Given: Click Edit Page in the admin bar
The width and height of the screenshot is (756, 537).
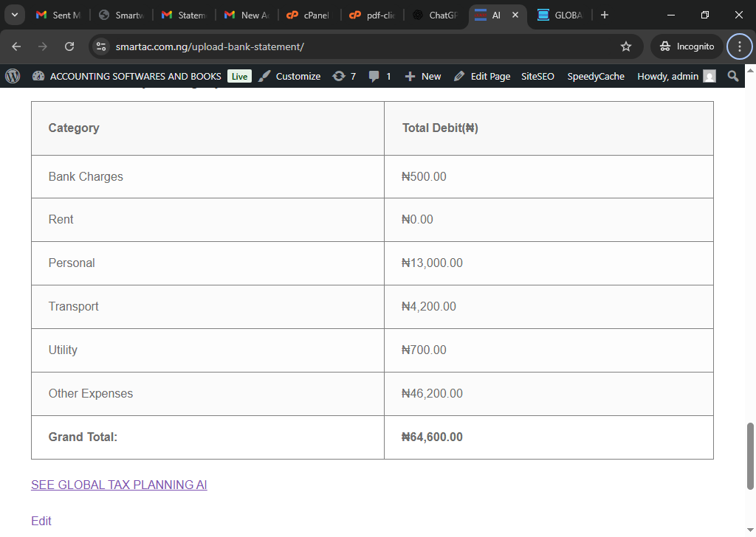Looking at the screenshot, I should [482, 76].
